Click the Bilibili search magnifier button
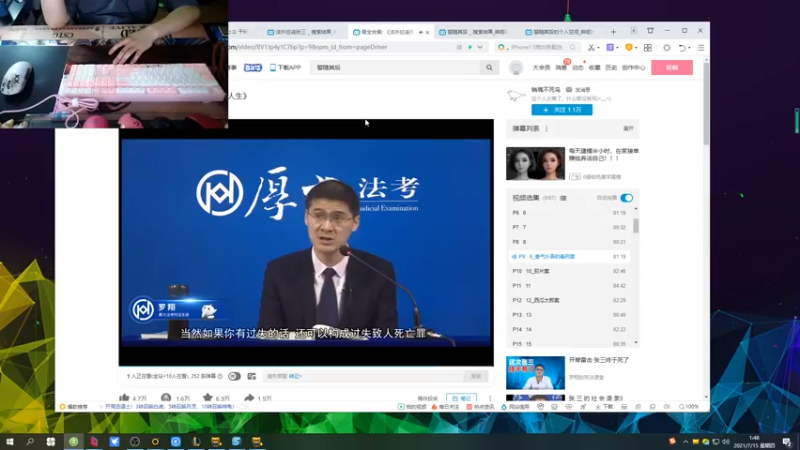This screenshot has width=800, height=450. tap(489, 67)
